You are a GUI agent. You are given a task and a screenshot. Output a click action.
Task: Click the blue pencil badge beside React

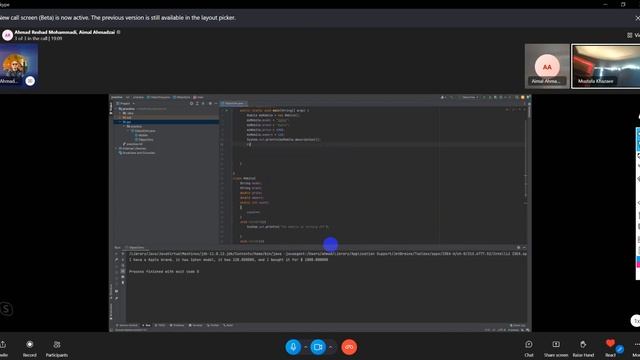pos(620,349)
